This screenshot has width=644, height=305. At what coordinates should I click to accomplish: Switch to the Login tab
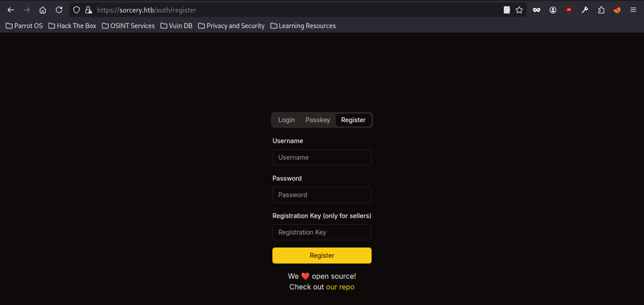287,120
